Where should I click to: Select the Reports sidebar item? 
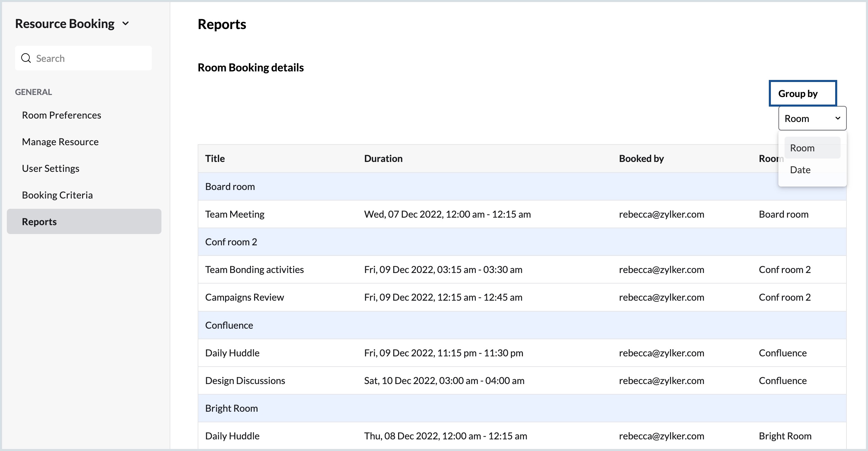point(39,222)
